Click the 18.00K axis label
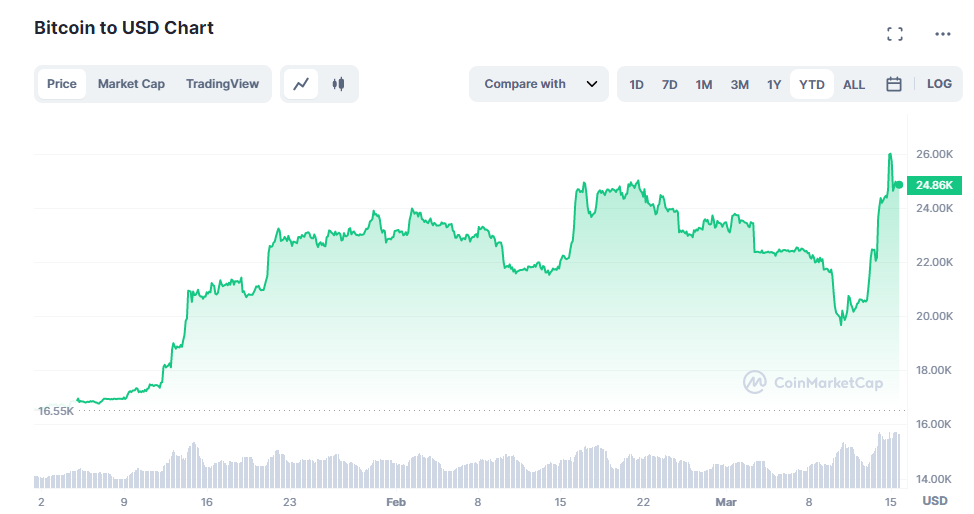Viewport: 974px width, 514px height. pos(934,370)
